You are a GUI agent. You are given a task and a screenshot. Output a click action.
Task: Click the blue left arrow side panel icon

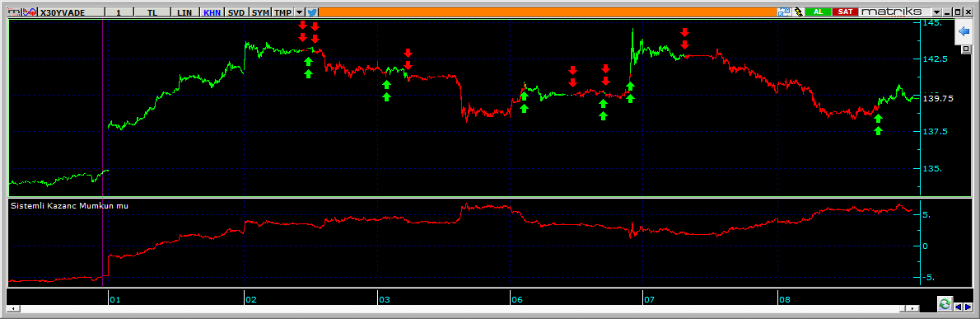tap(964, 31)
